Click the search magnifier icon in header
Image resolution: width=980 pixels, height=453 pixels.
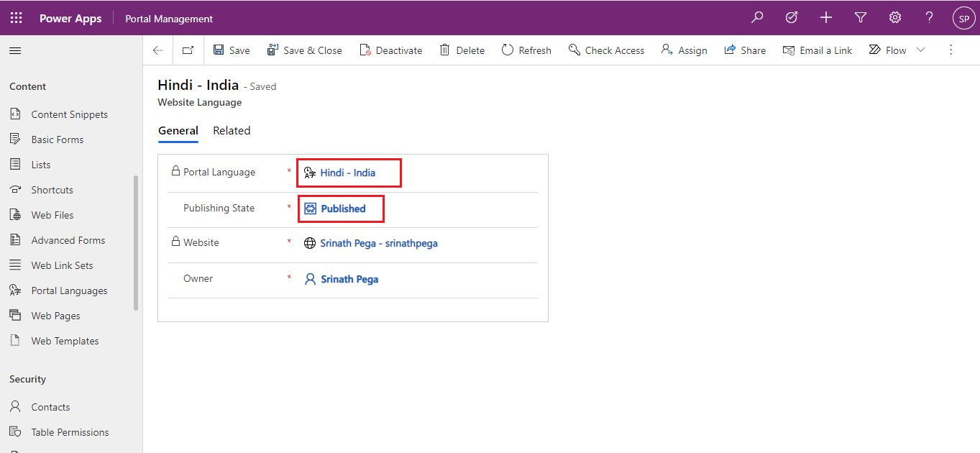point(757,18)
